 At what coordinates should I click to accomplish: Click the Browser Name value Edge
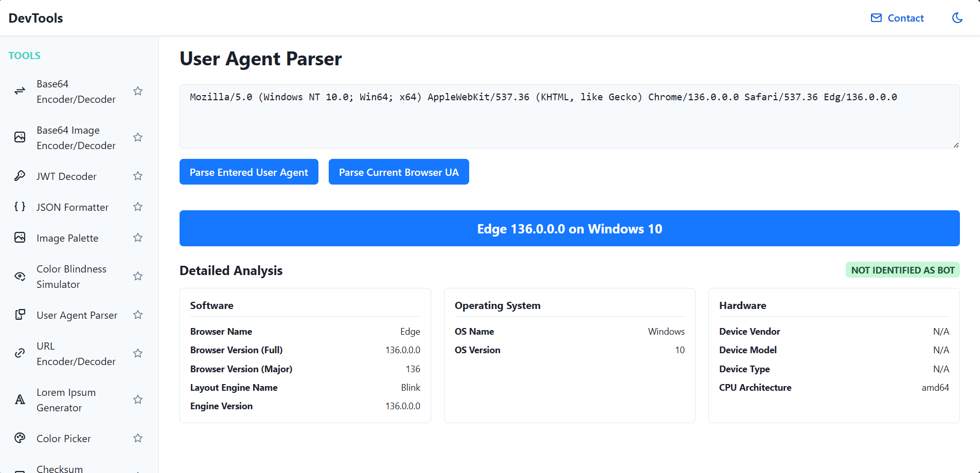coord(410,332)
